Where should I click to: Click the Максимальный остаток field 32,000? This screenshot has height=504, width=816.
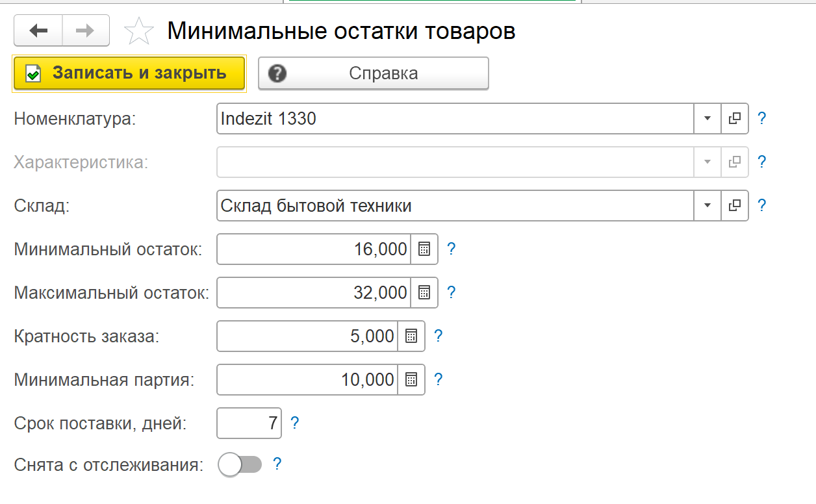coord(314,293)
